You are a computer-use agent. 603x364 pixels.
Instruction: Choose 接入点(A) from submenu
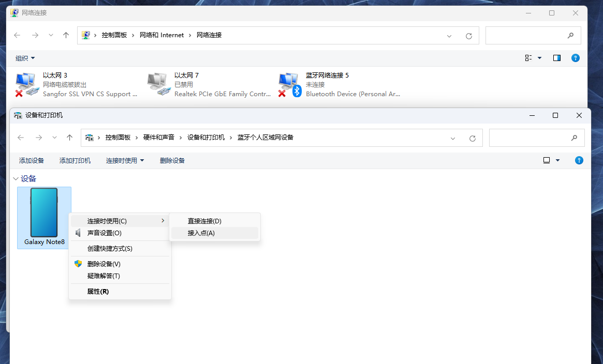(x=201, y=233)
